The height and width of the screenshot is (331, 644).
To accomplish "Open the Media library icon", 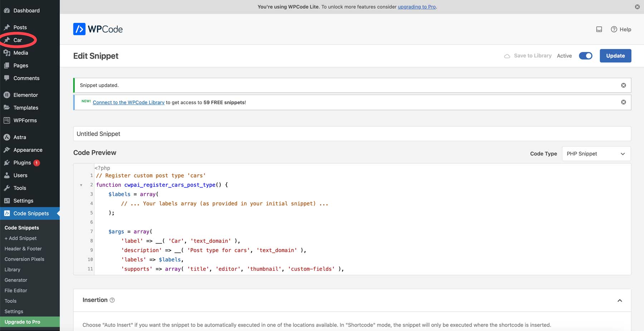I will (x=6, y=53).
